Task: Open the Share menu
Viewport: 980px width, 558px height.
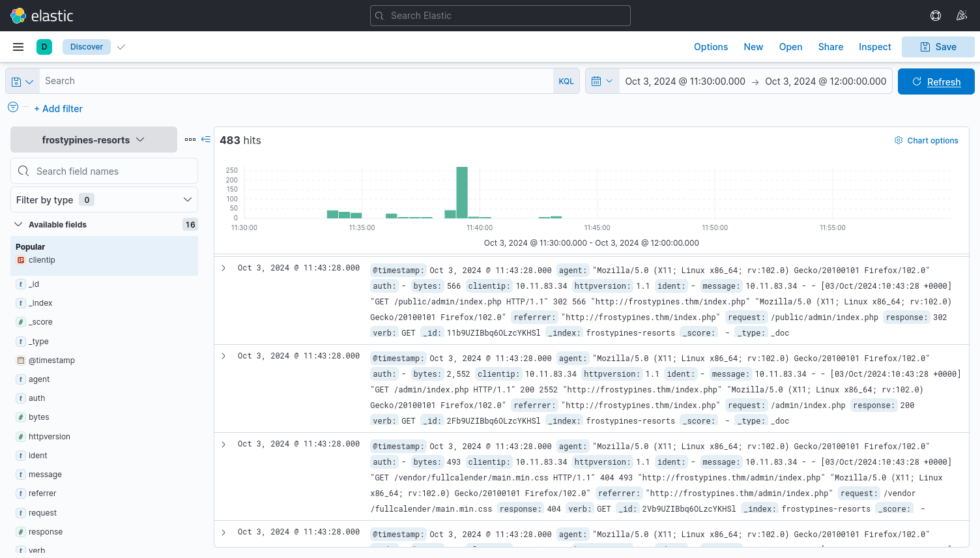Action: [831, 47]
